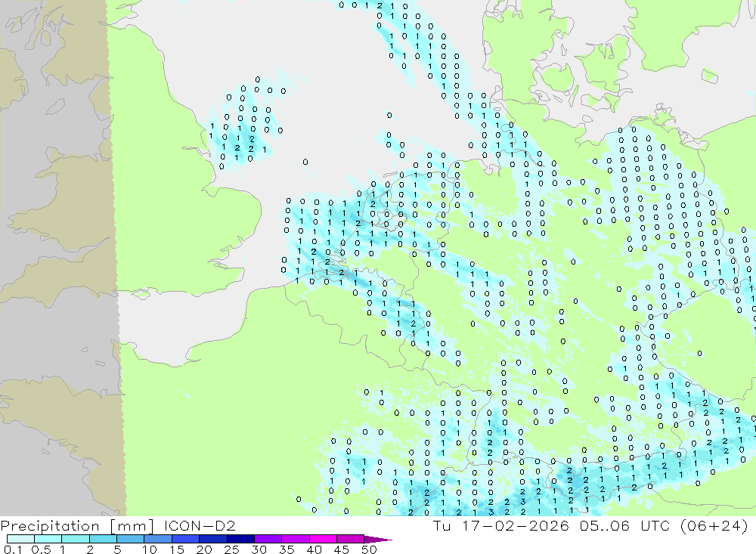
Task: Click the 15–20 mm legend color segment
Action: [185, 539]
